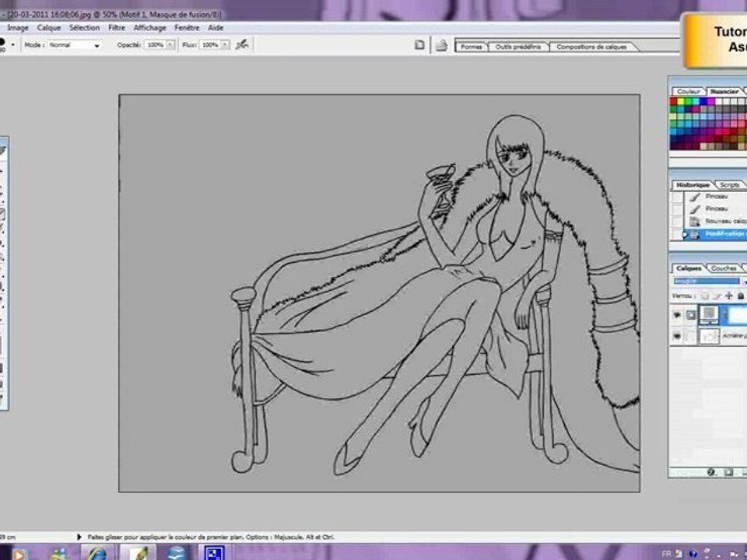Toggle lock image pixels brush icon
The image size is (747, 560).
[x=717, y=296]
